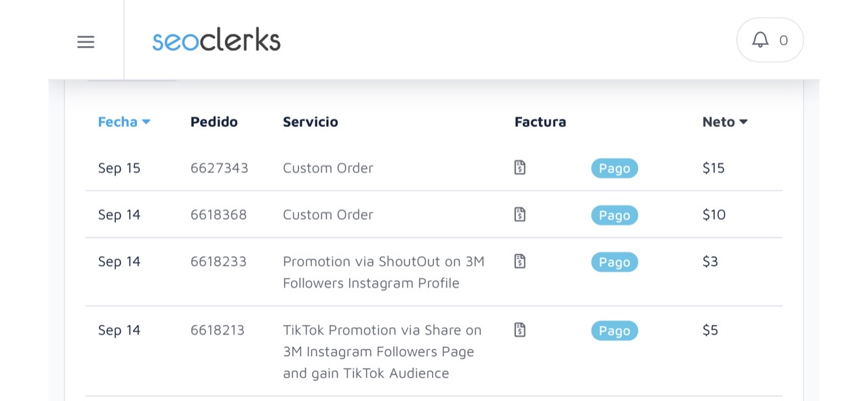
Task: Open order number 6618233
Action: (x=218, y=262)
